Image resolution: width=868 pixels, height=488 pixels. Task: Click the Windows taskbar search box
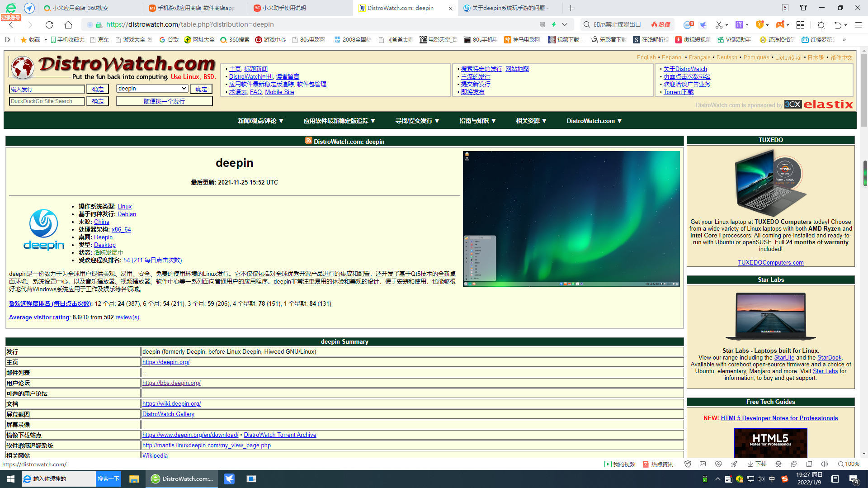point(59,479)
